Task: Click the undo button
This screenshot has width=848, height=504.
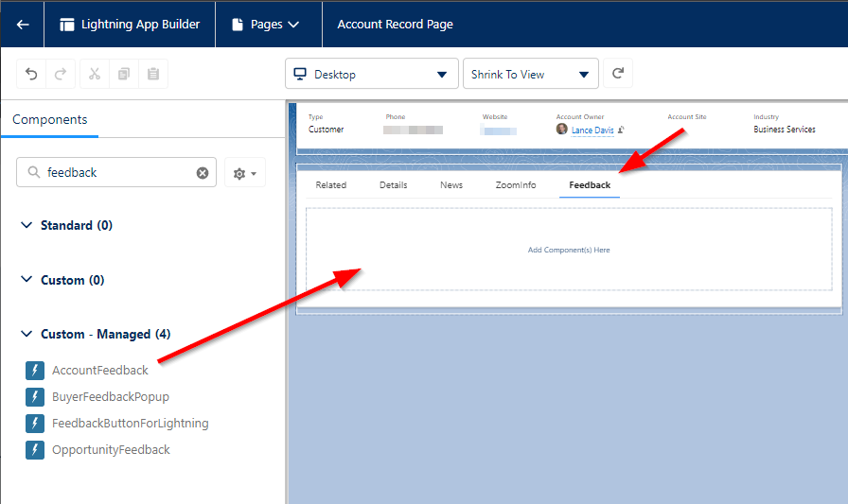Action: tap(31, 74)
